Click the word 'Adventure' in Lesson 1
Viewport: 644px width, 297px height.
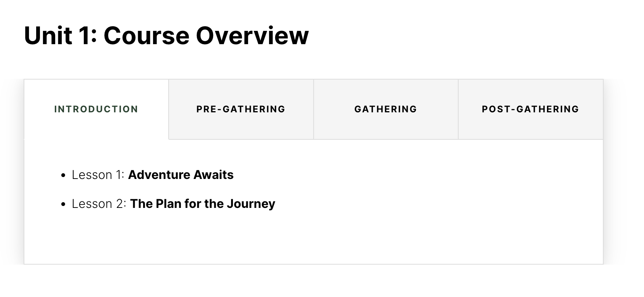tap(159, 175)
